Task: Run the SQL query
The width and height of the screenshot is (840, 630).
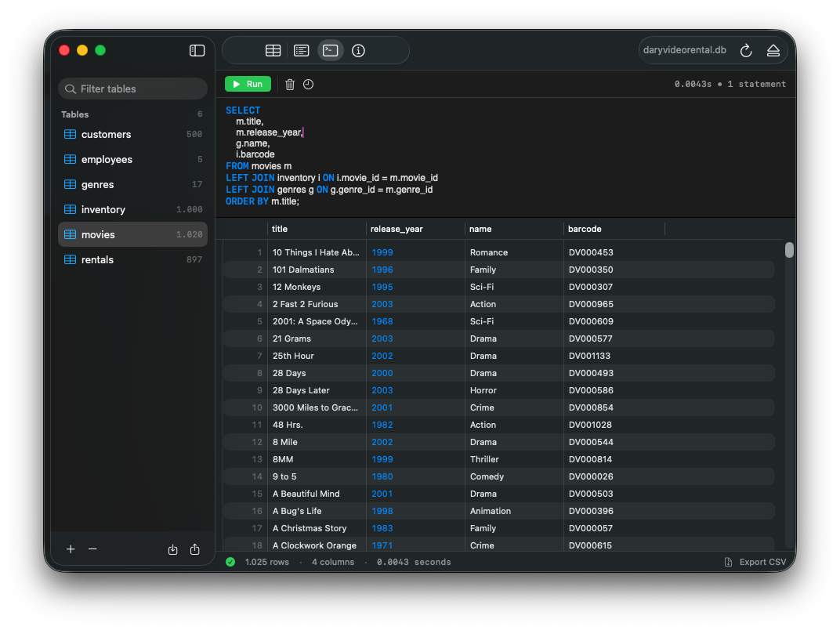Action: tap(248, 84)
